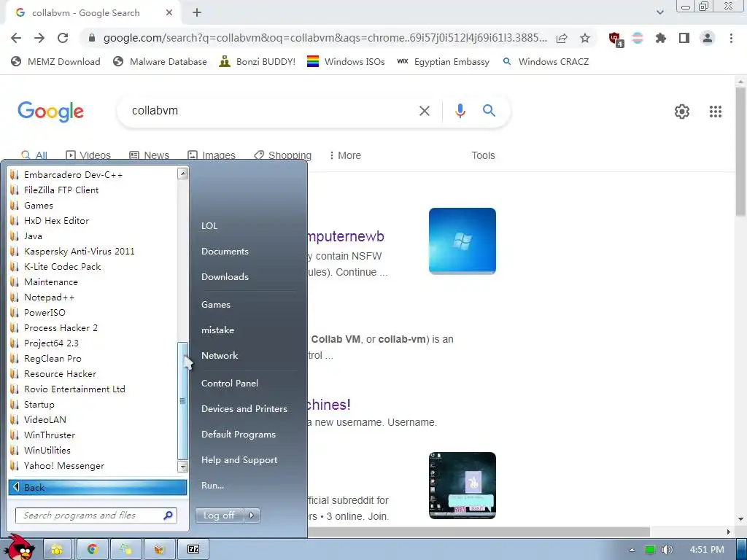
Task: Open search Tools
Action: 483,155
